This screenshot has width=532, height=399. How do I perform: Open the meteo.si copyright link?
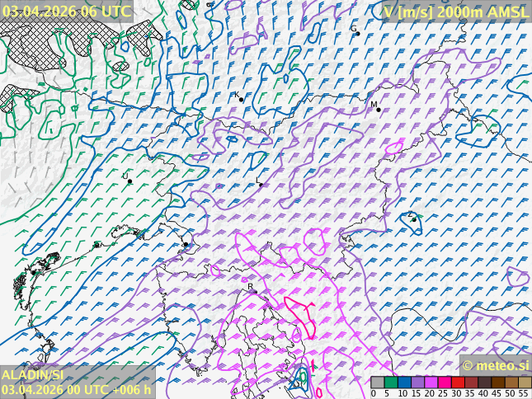pos(495,365)
